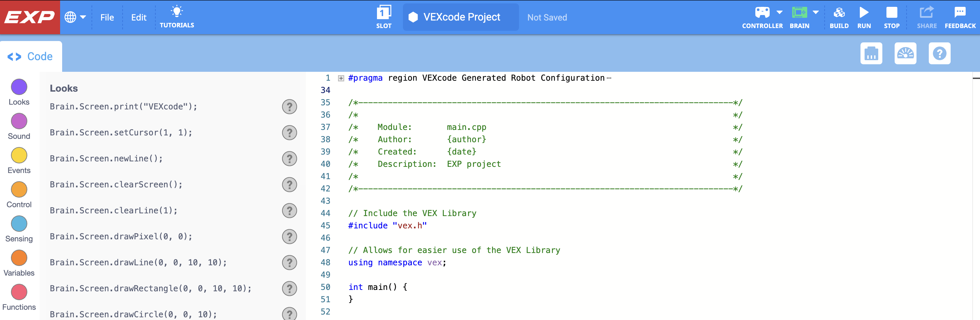Open help for Brain.Screen.print command
980x320 pixels.
[x=290, y=107]
